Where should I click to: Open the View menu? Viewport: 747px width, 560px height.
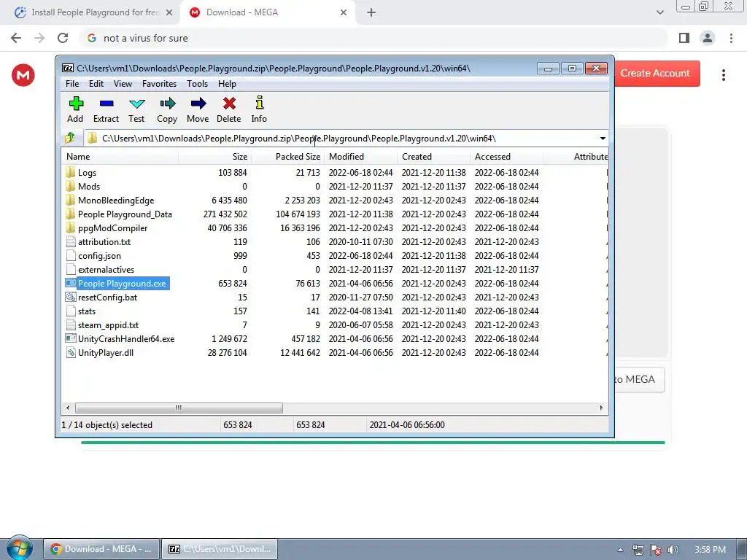(x=123, y=84)
